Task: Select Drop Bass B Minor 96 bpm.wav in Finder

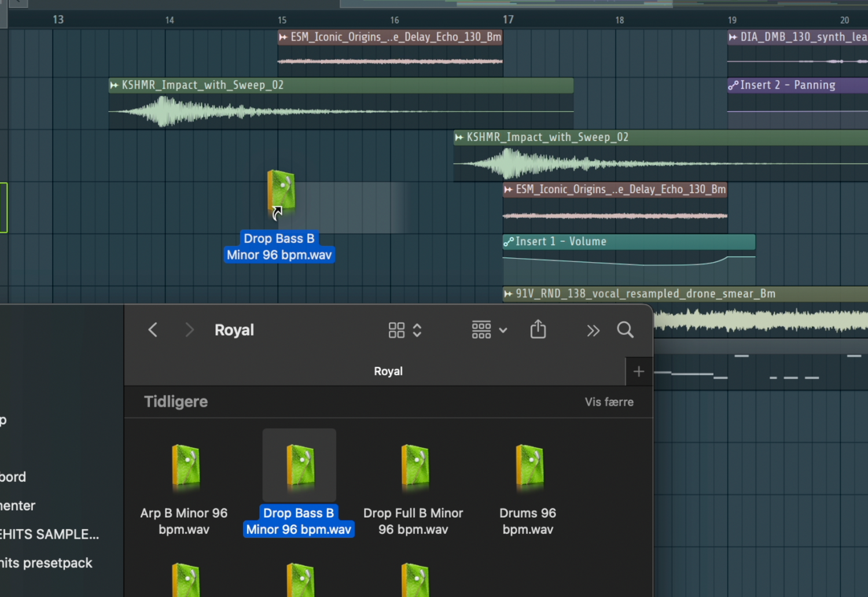Action: 299,466
